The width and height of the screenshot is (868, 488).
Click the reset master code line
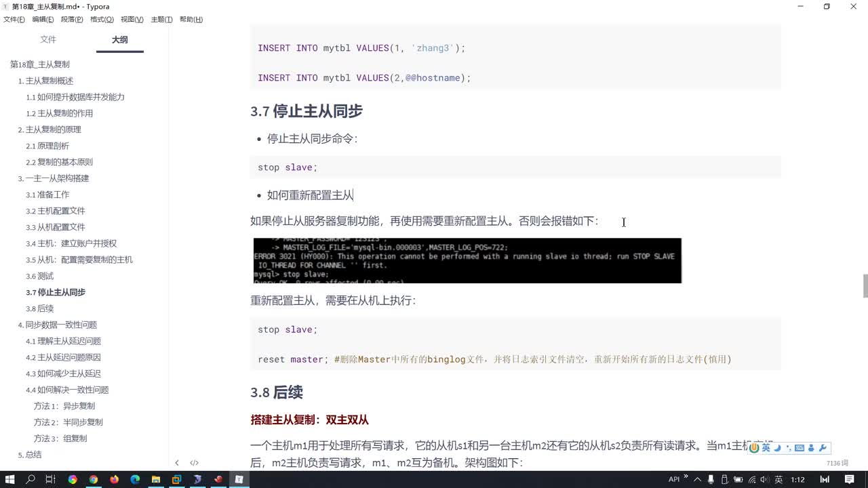(x=494, y=359)
